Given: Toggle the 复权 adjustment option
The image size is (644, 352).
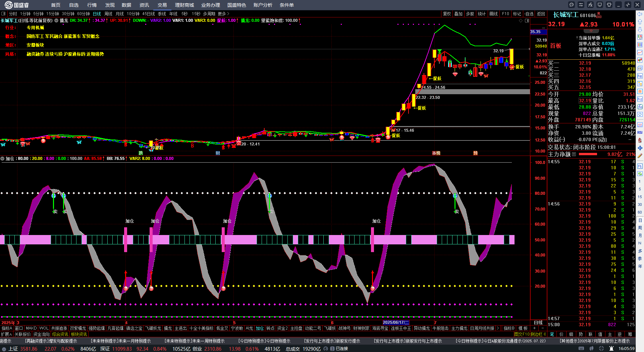Looking at the screenshot, I should coord(447,14).
